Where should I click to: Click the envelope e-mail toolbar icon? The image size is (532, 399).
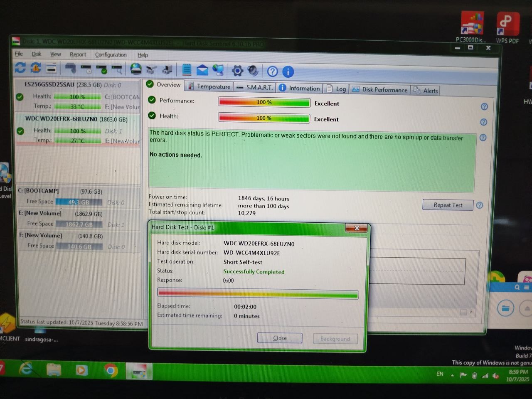(202, 70)
